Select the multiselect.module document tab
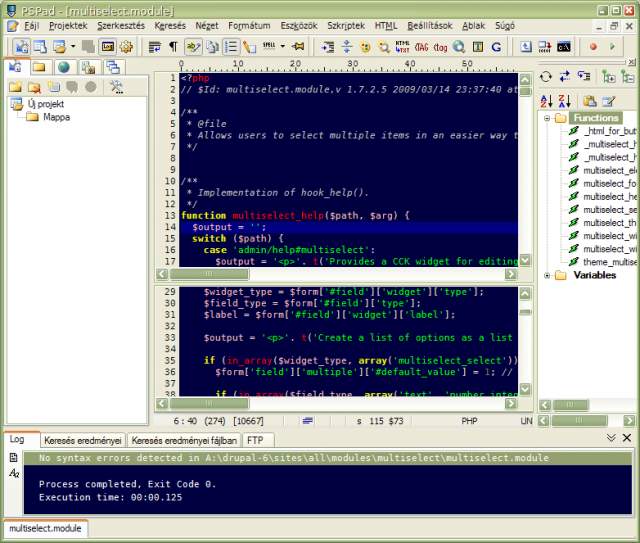Viewport: 640px width, 543px height. tap(45, 528)
